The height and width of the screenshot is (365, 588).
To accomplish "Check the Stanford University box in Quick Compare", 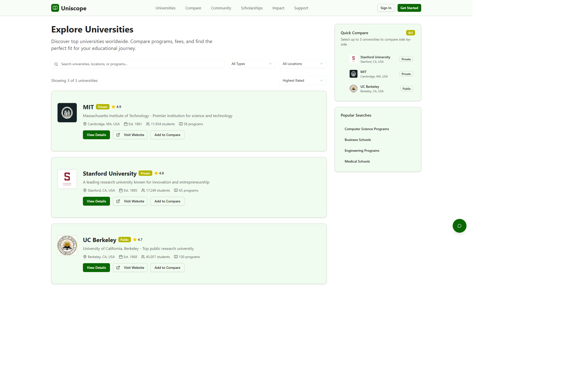I will pyautogui.click(x=344, y=59).
